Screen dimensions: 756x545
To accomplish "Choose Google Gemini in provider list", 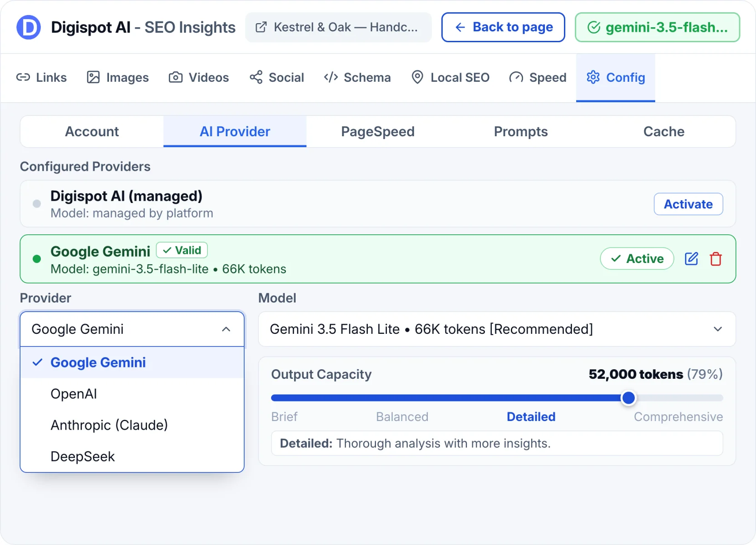I will [132, 362].
